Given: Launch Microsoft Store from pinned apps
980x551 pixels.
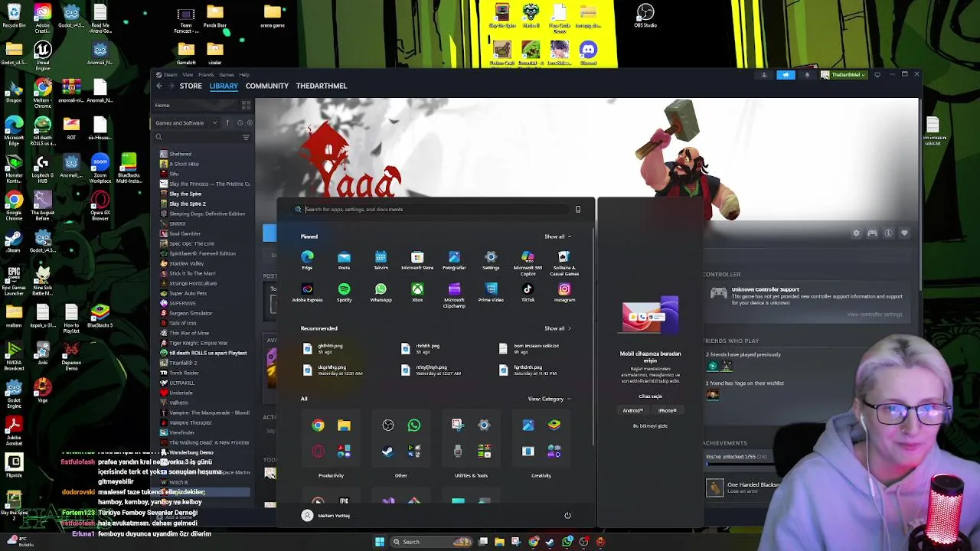Looking at the screenshot, I should (417, 260).
